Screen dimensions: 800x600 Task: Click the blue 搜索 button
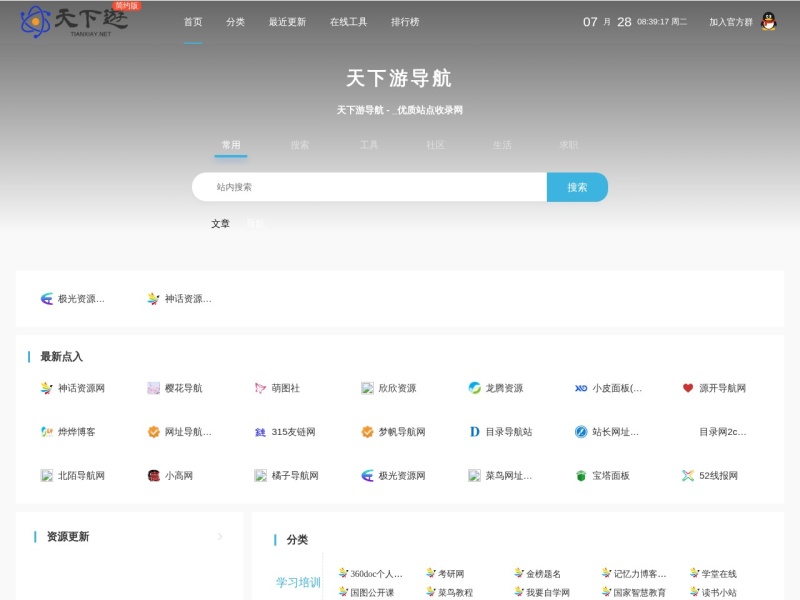(577, 187)
